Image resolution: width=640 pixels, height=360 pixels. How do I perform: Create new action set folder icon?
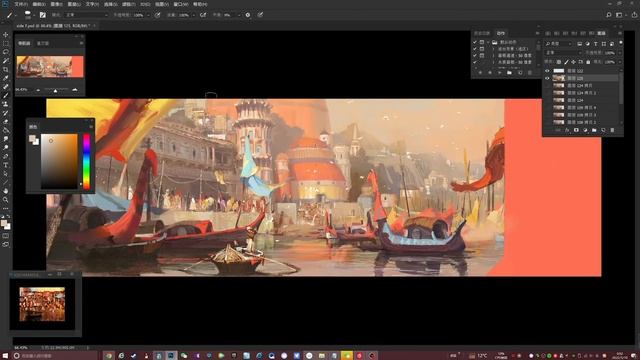(509, 73)
